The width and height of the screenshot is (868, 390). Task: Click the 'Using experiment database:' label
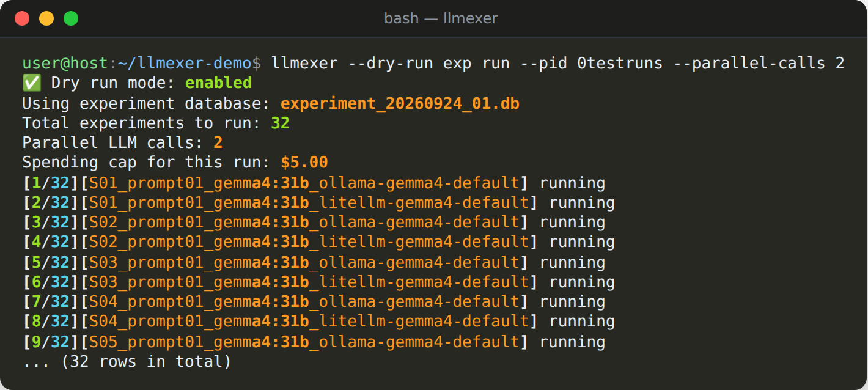click(147, 103)
